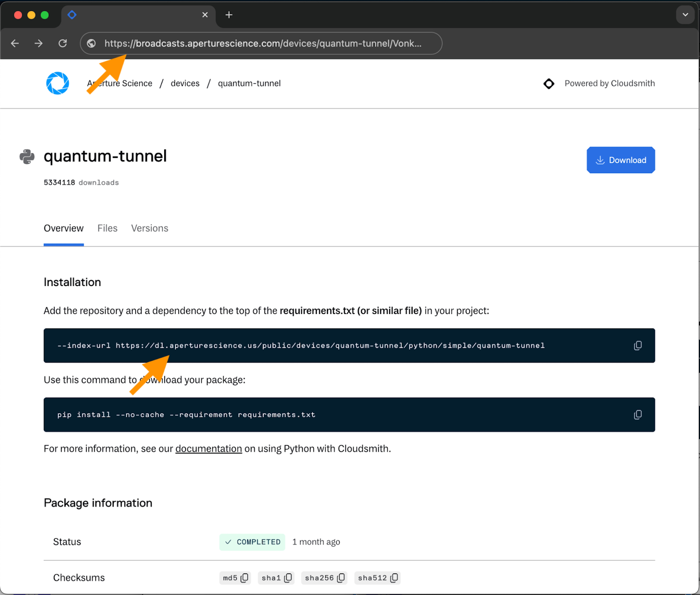Screen dimensions: 700x595
Task: Open the documentation link
Action: [x=209, y=449]
